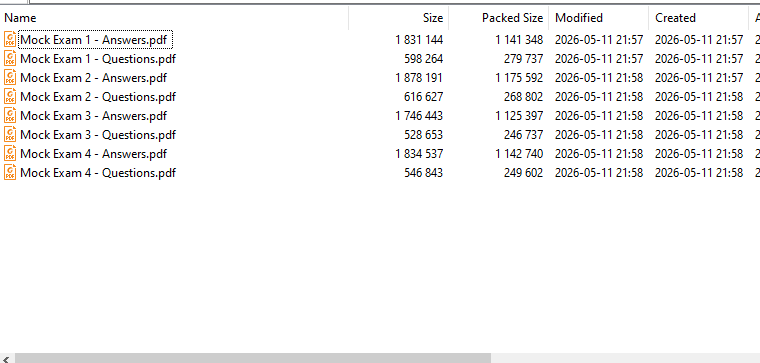760x363 pixels.
Task: Select the Mock Exam 3 - Answers.pdf filename
Action: coord(94,115)
